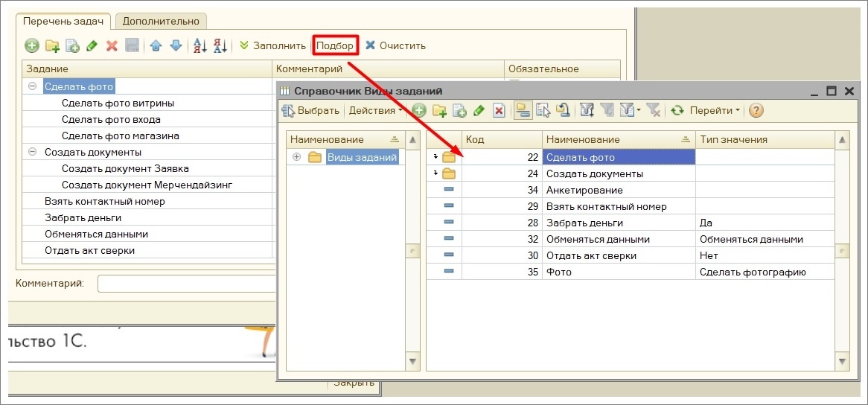Click the Сделать фотографию value type cell
The image size is (868, 405).
[764, 272]
